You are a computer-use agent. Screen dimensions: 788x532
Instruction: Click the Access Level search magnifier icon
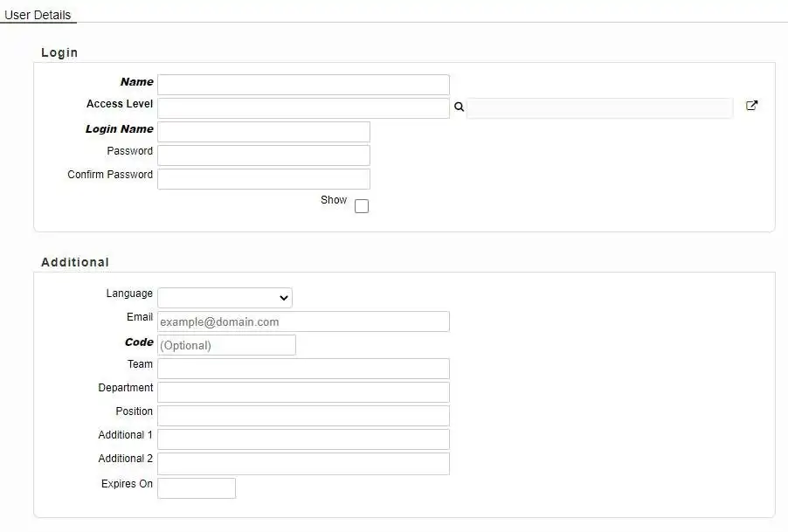pos(459,107)
